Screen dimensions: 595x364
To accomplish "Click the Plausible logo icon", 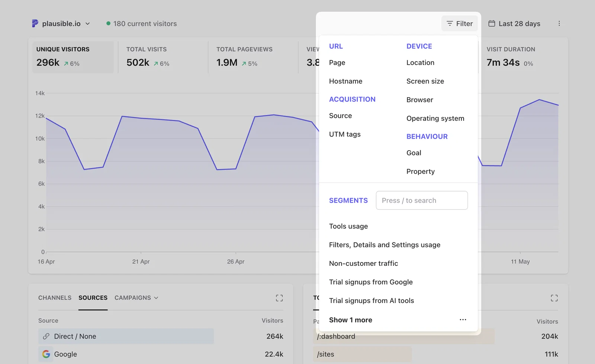I will tap(35, 23).
